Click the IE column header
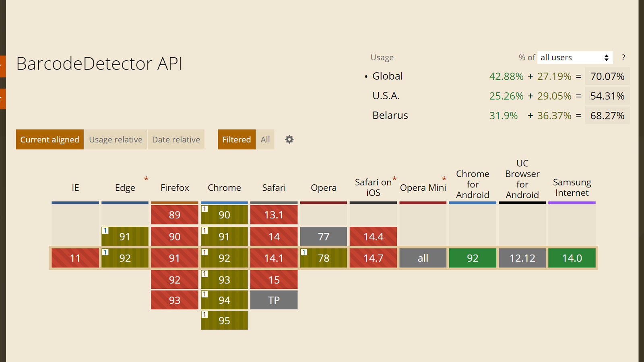This screenshot has width=644, height=362. coord(75,187)
